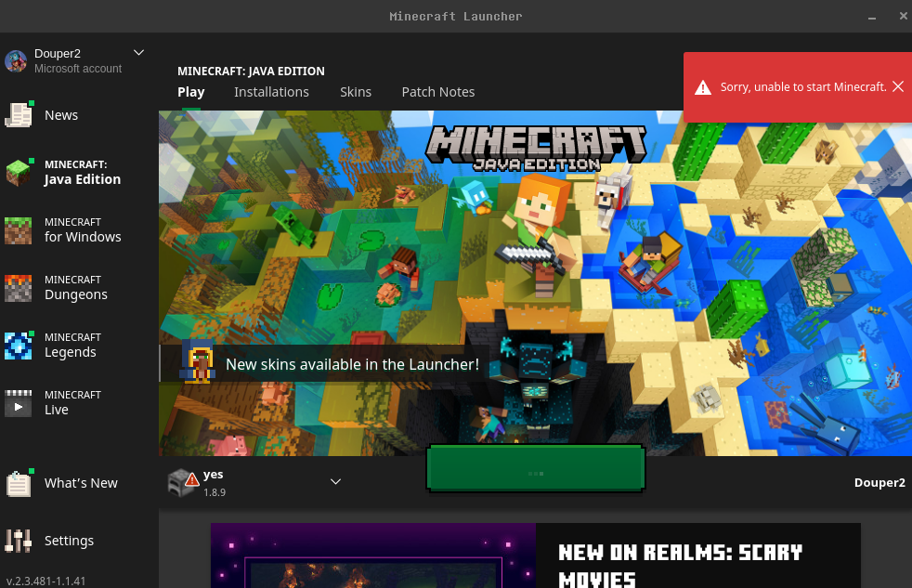Screen dimensions: 912x588
Task: Switch to the Patch Notes tab
Action: [438, 92]
